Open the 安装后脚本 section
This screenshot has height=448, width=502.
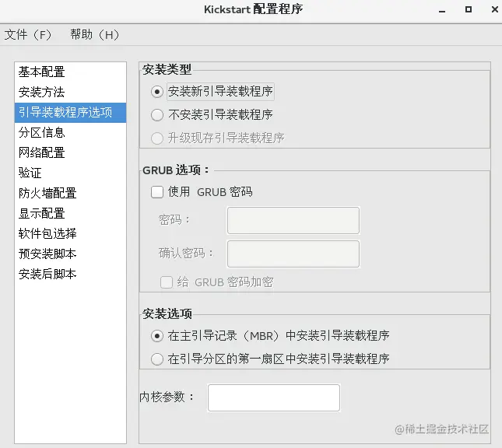coord(70,274)
